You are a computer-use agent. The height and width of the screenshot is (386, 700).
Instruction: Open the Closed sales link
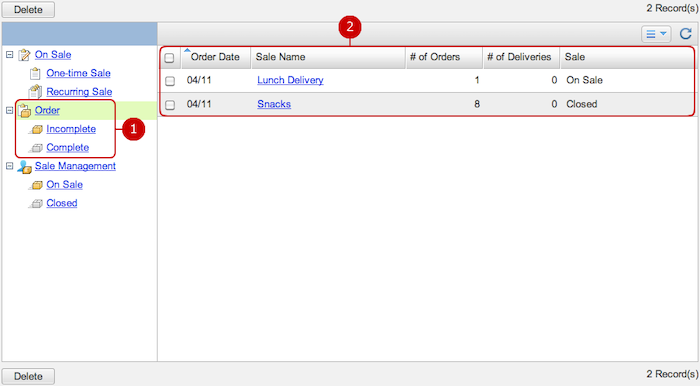tap(62, 203)
